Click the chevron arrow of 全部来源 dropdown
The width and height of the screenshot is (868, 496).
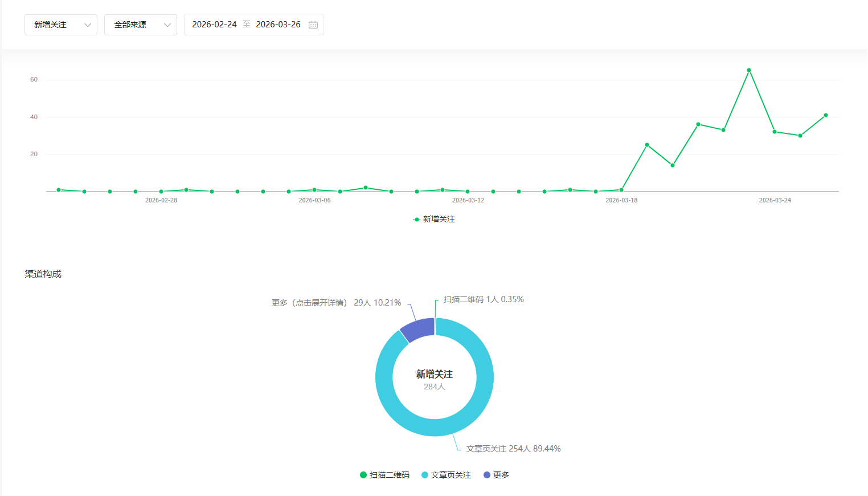coord(167,25)
